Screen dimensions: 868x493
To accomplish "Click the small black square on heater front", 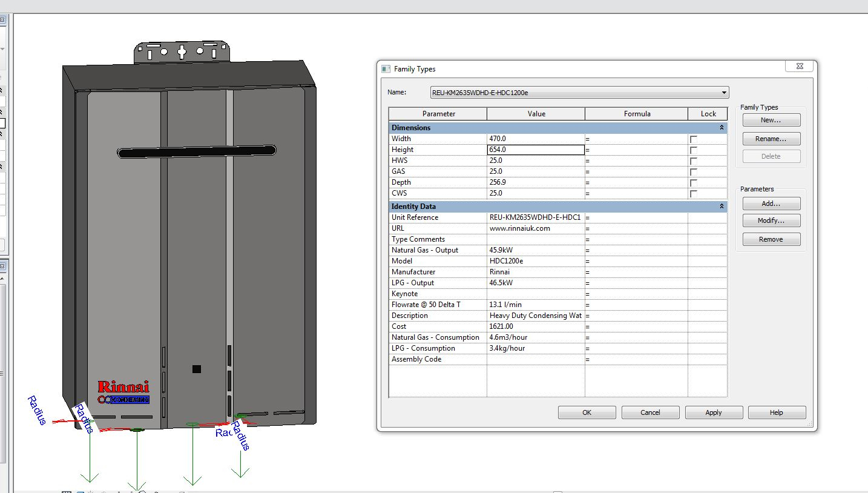I will [196, 369].
